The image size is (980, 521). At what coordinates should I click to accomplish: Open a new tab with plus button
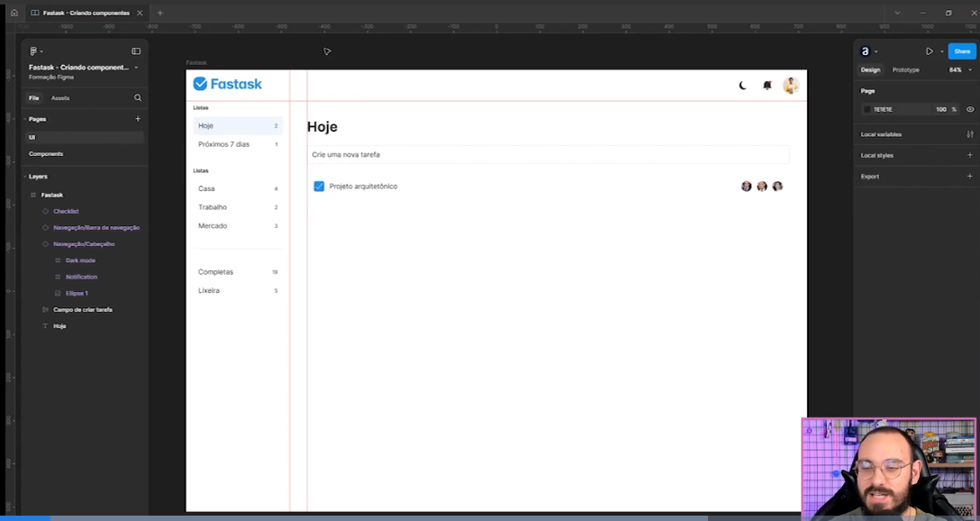(x=160, y=13)
